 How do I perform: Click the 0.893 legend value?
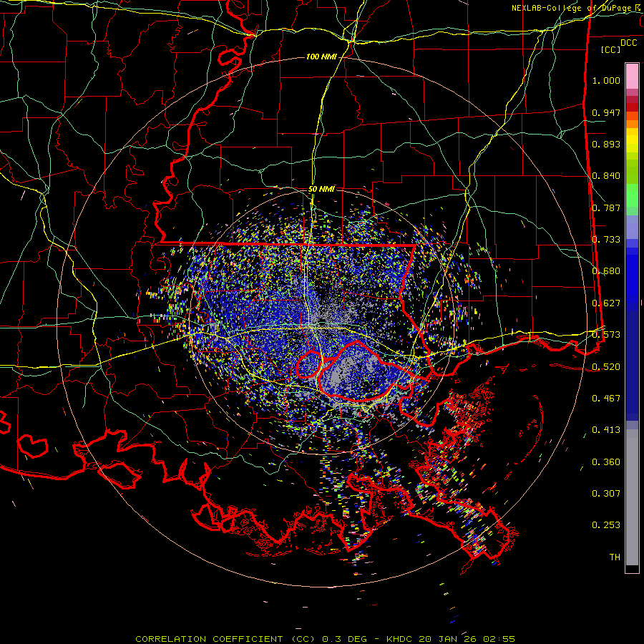click(606, 144)
